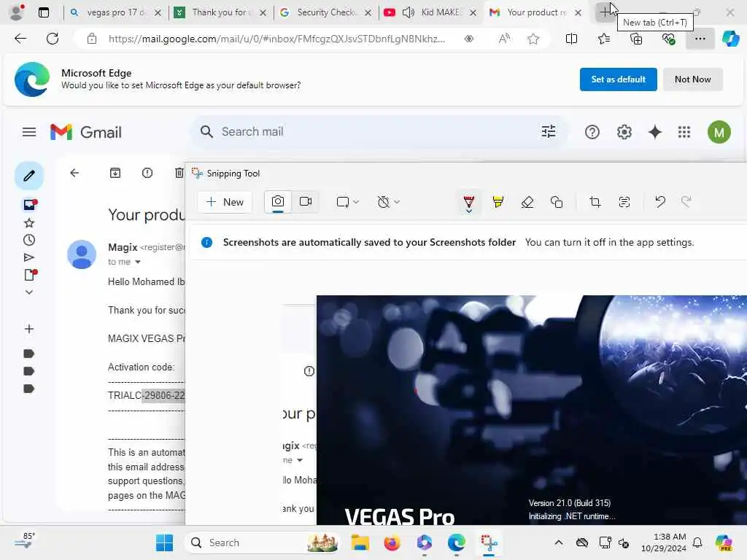Close the 'Your product' Gmail tab
Screen dimensions: 747x560
tap(578, 13)
